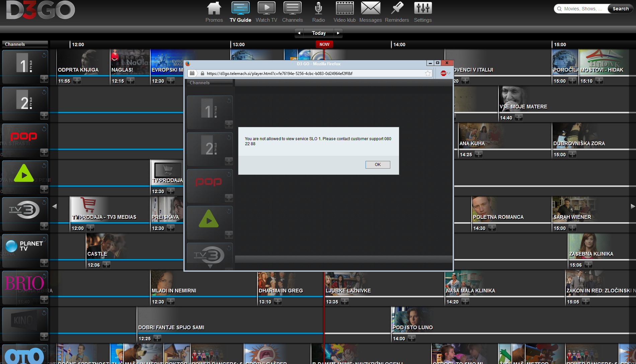Select TV3 in popup channel list
The width and height of the screenshot is (636, 364).
(x=210, y=256)
